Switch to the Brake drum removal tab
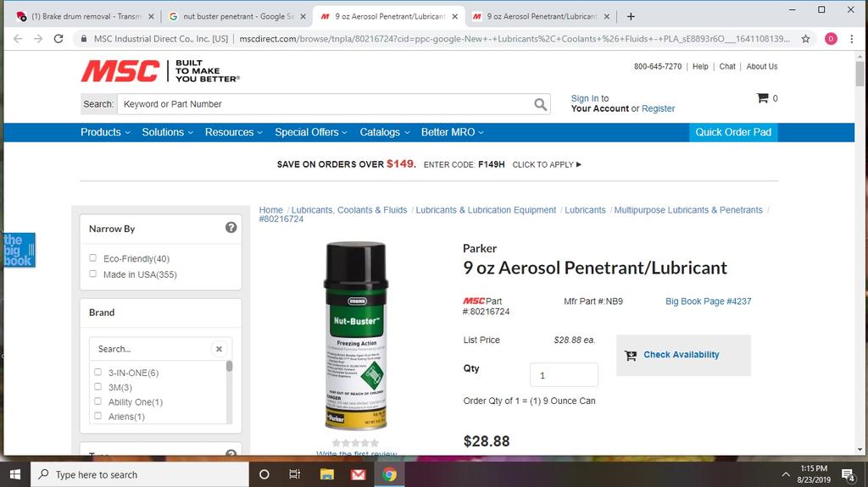This screenshot has height=487, width=868. pyautogui.click(x=86, y=17)
